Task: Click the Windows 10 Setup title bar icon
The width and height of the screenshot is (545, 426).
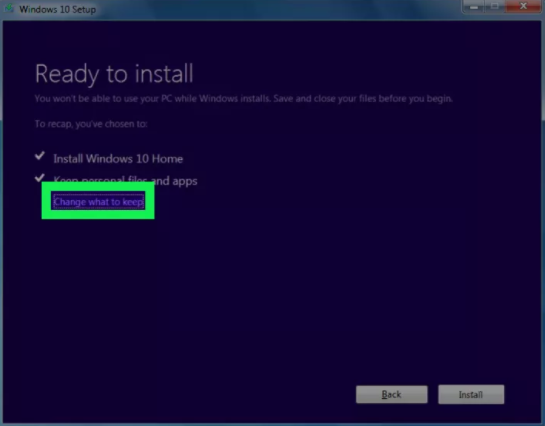Action: coord(9,8)
